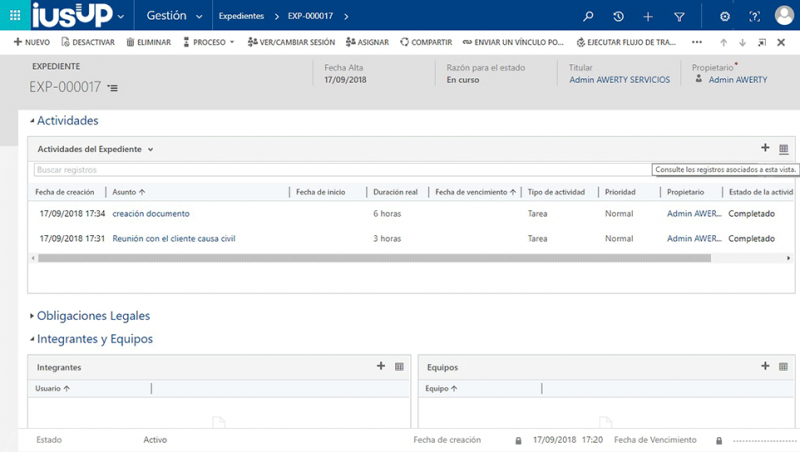Screen dimensions: 800x452
Task: Open the iusUP app dropdown chevron
Action: coord(121,16)
